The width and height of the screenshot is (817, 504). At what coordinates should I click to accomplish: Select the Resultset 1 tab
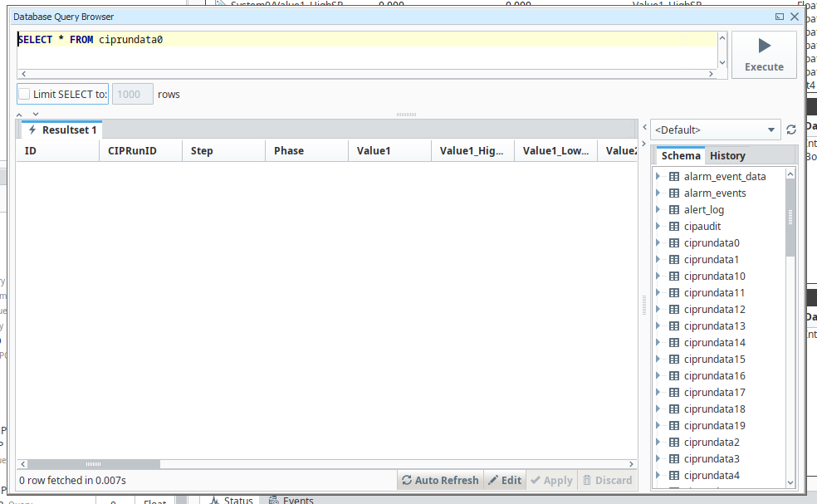pos(62,130)
